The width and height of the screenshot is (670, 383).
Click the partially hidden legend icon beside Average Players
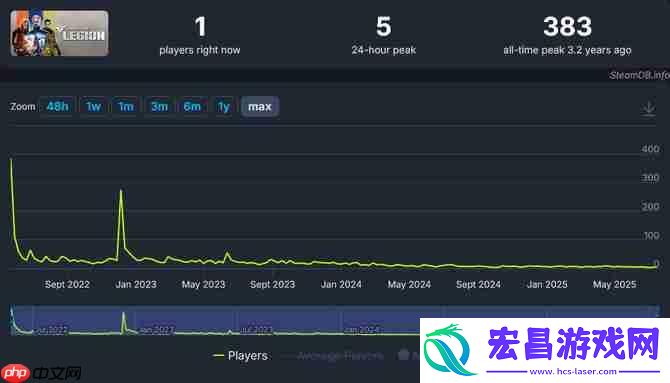(404, 354)
